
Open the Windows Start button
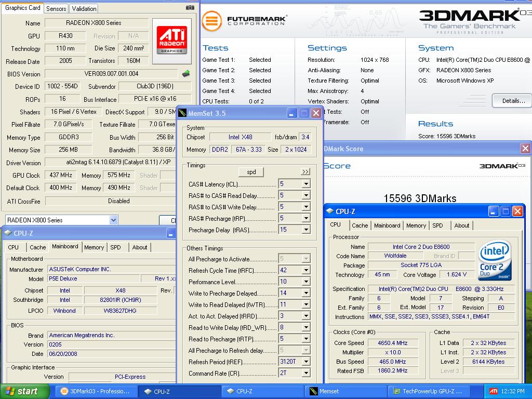(x=24, y=391)
